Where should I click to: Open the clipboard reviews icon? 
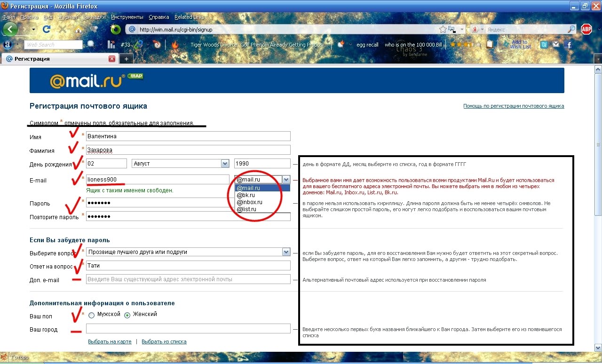coord(491,45)
